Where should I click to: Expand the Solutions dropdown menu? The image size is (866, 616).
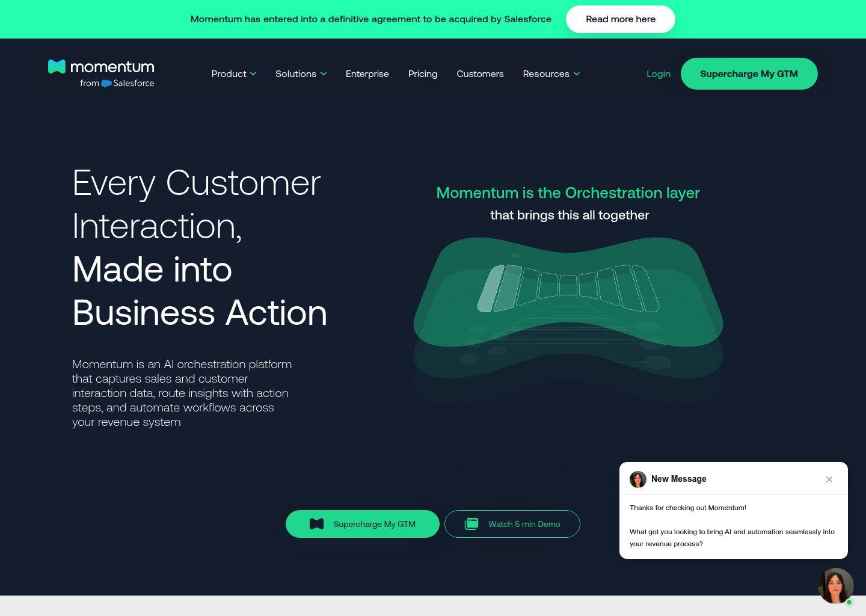(x=301, y=74)
